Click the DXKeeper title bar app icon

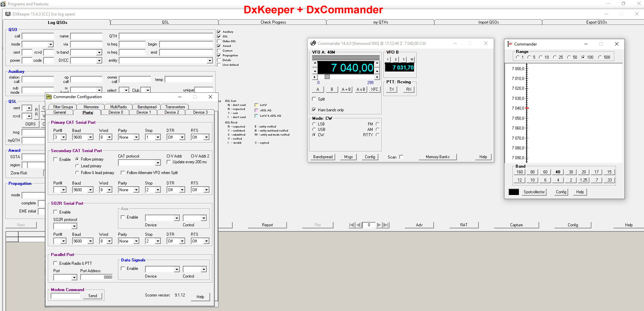pyautogui.click(x=8, y=14)
